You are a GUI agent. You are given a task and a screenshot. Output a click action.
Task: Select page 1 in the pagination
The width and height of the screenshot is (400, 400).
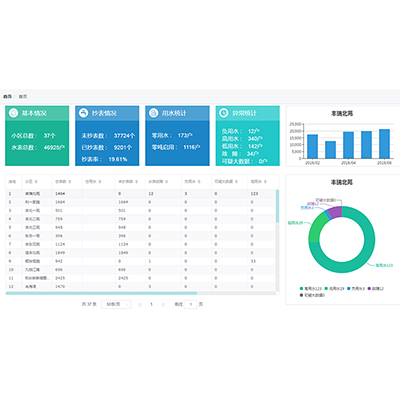pyautogui.click(x=151, y=304)
